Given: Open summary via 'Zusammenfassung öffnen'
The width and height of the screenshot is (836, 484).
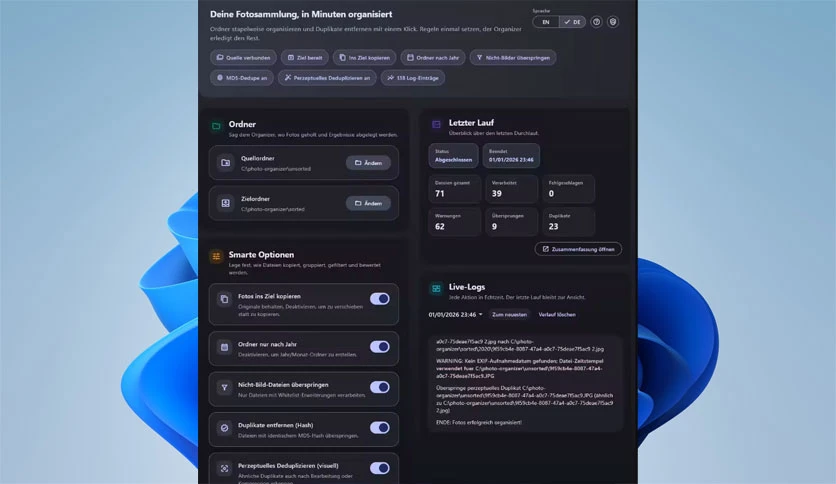Looking at the screenshot, I should (578, 249).
